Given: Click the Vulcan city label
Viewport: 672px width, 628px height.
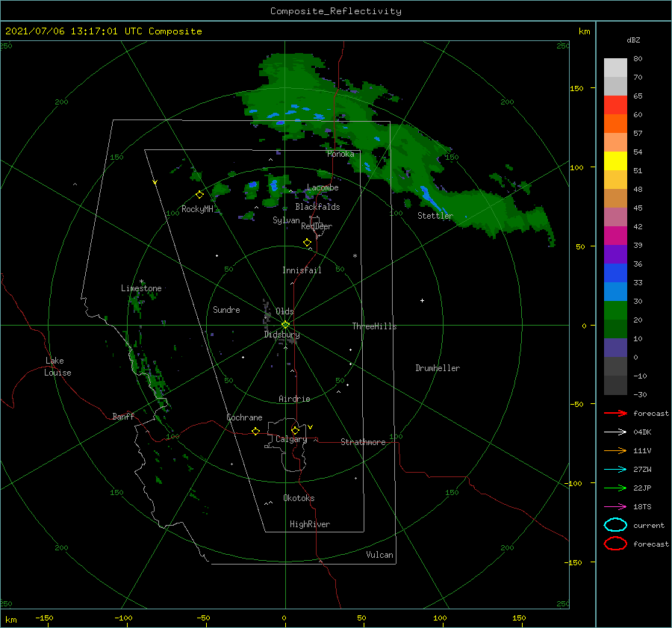Looking at the screenshot, I should [379, 555].
